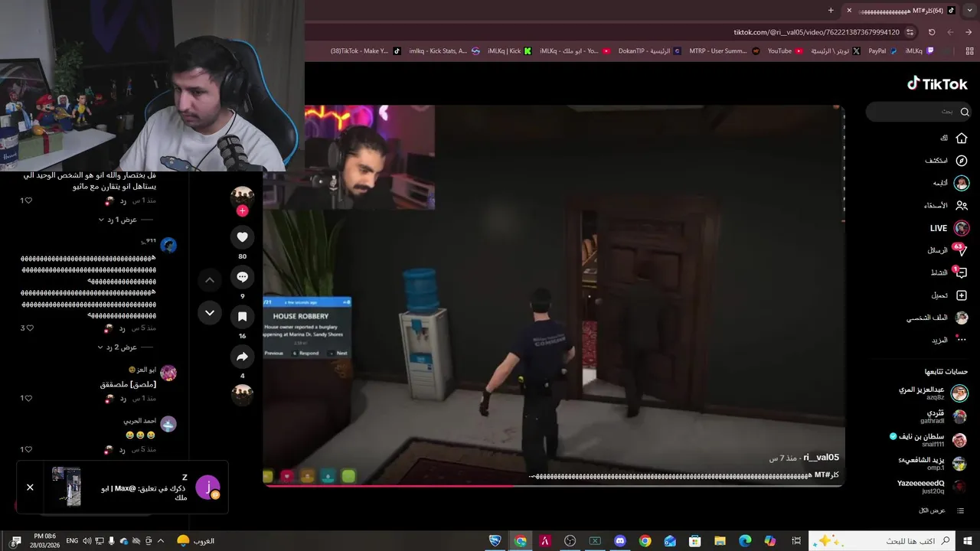Click the TikTok logo
This screenshot has width=980, height=551.
[x=937, y=83]
